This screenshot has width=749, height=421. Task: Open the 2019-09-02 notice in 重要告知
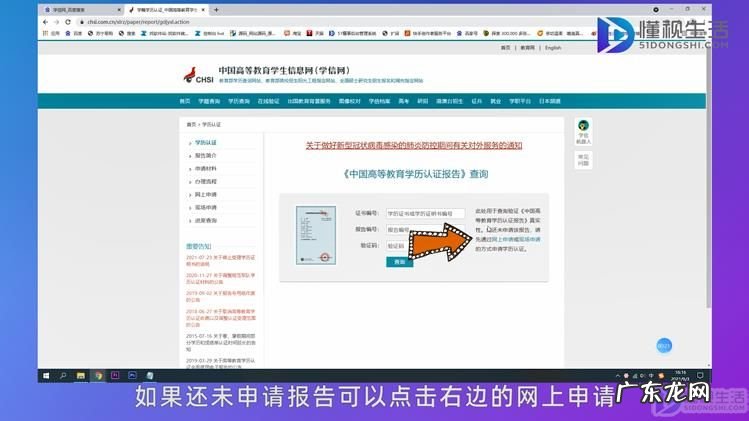(x=220, y=296)
